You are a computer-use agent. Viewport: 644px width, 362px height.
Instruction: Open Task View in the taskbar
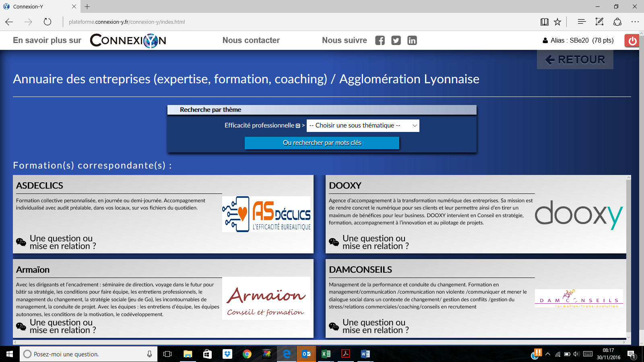click(167, 354)
